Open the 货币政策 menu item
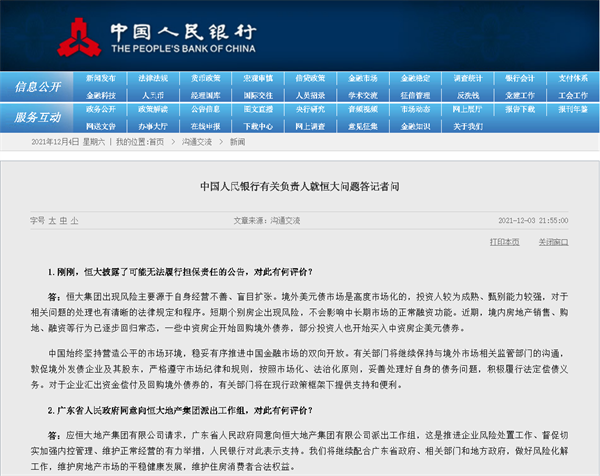Image resolution: width=600 pixels, height=476 pixels. pos(205,78)
